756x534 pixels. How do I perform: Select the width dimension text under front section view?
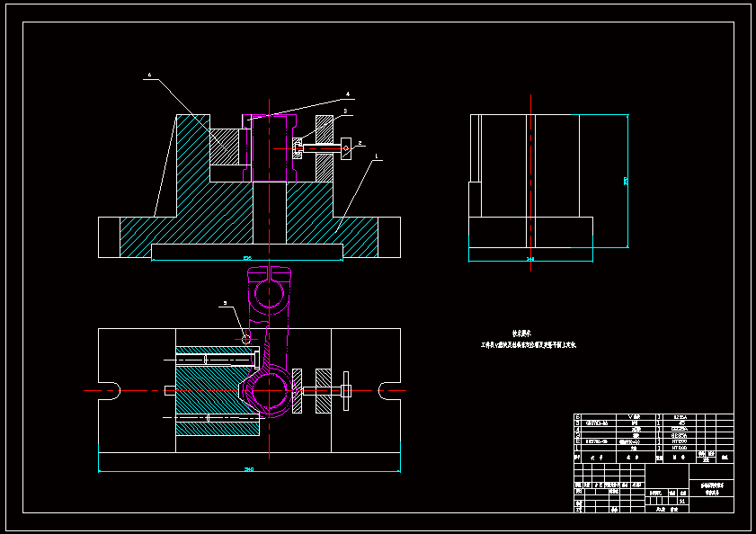point(247,259)
